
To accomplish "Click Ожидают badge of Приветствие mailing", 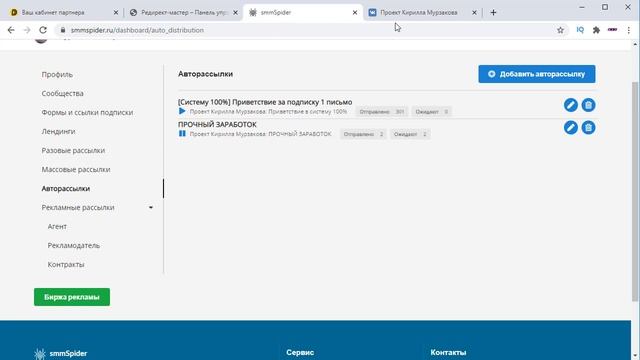I will 431,111.
